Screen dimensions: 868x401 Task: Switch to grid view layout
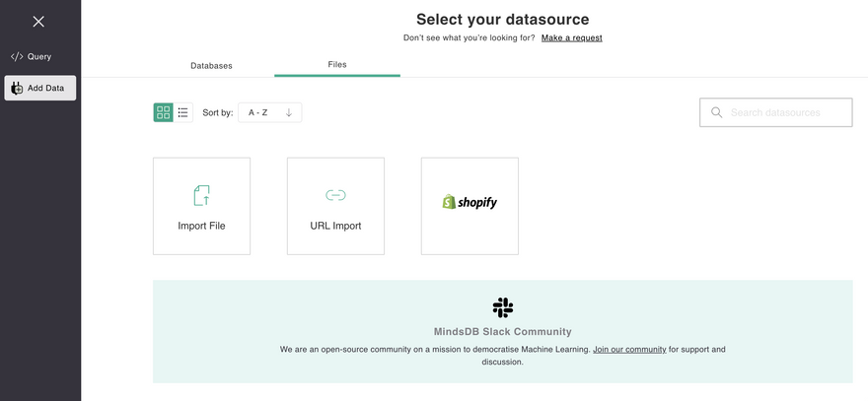[163, 112]
